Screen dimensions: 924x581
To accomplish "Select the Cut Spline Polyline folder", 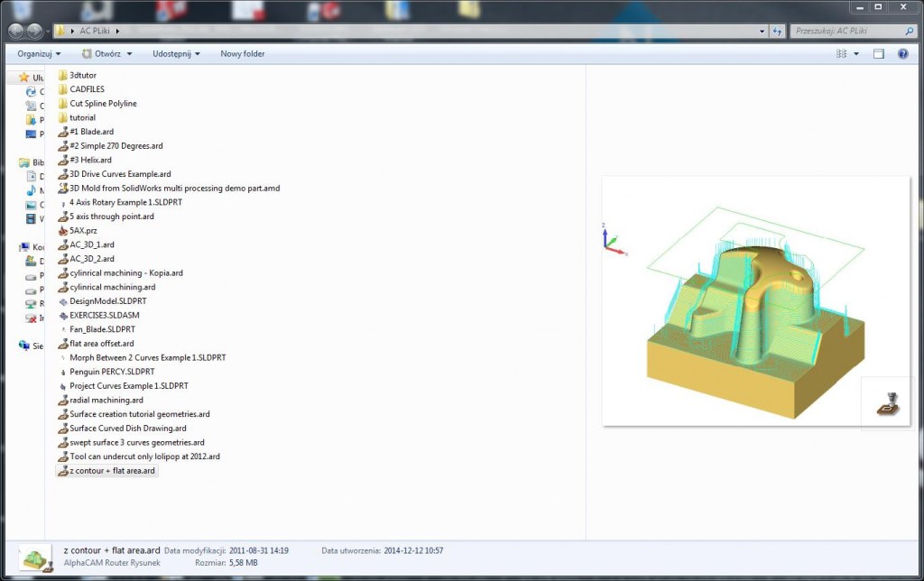I will click(x=103, y=104).
